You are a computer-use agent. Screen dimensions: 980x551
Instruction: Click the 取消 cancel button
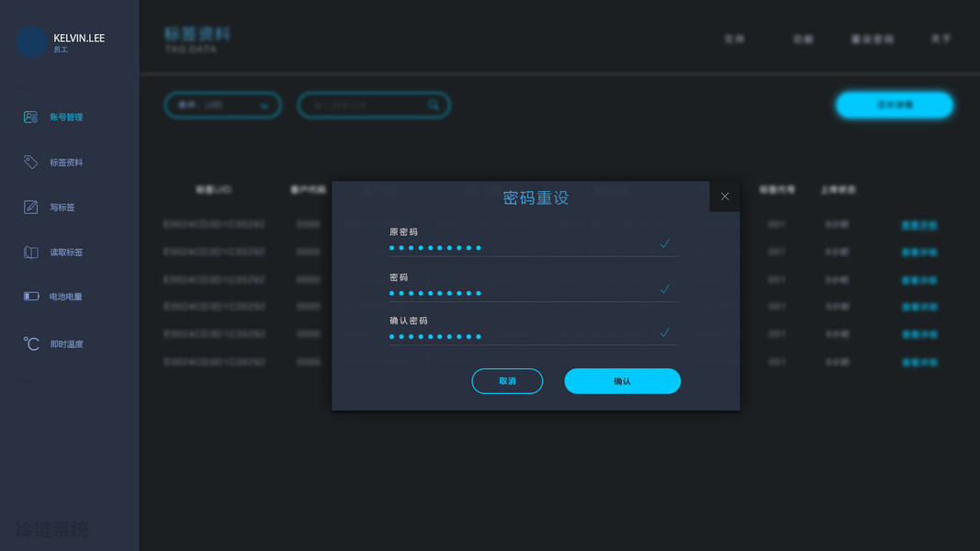point(507,381)
